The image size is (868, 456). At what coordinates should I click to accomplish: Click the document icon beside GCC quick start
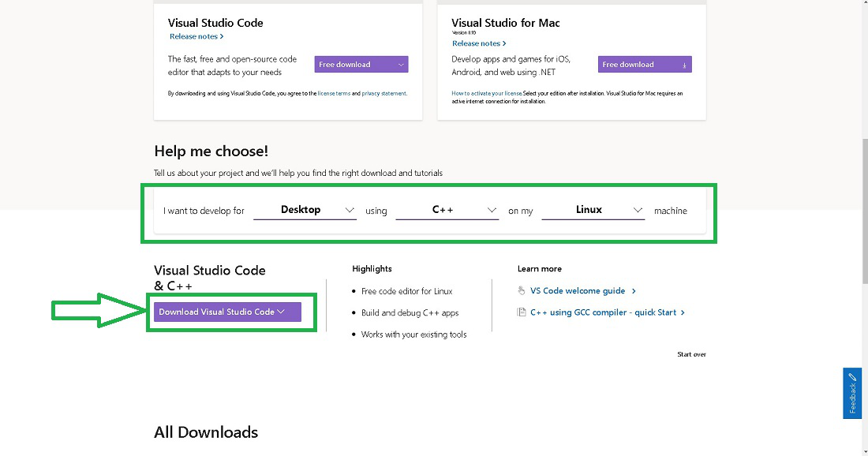pyautogui.click(x=521, y=312)
